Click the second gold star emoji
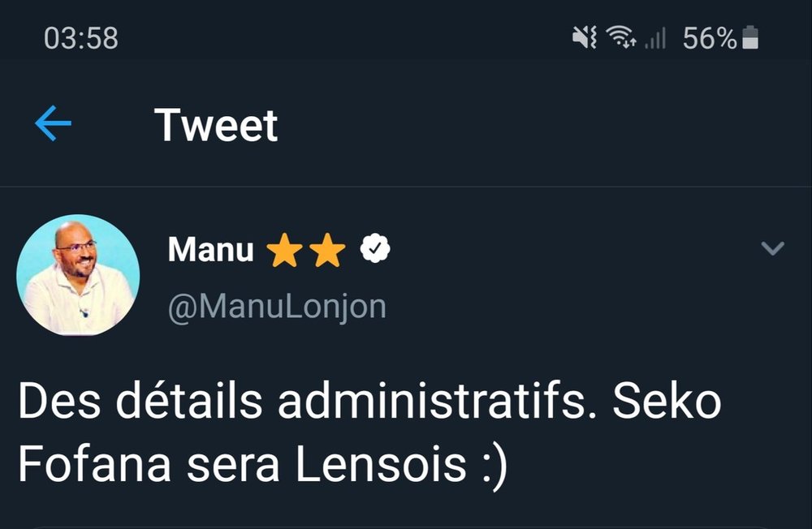Image resolution: width=812 pixels, height=529 pixels. [x=327, y=249]
